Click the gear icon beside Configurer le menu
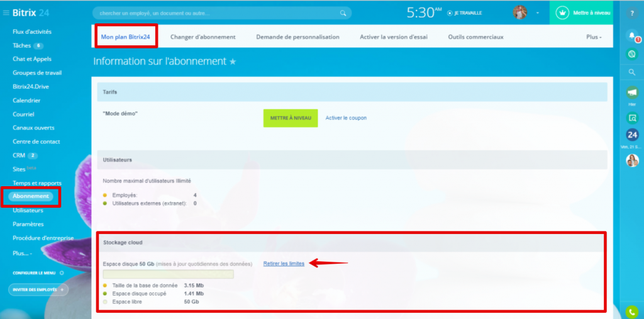 click(x=62, y=272)
